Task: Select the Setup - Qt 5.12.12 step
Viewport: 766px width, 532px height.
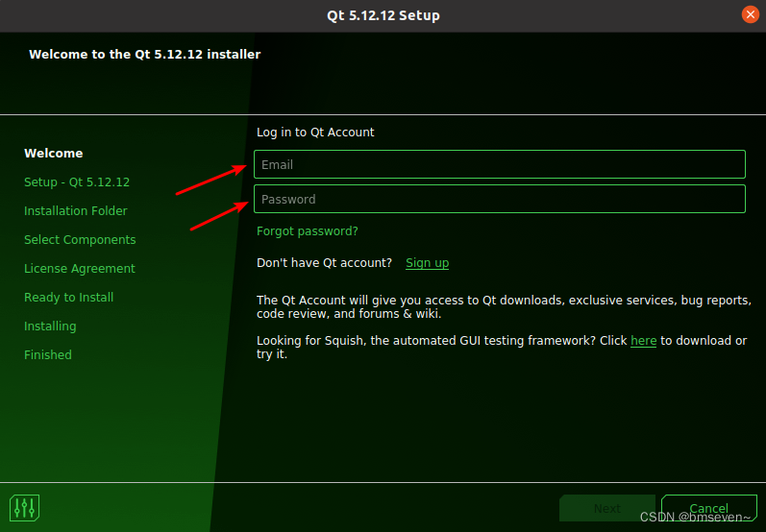Action: (77, 182)
